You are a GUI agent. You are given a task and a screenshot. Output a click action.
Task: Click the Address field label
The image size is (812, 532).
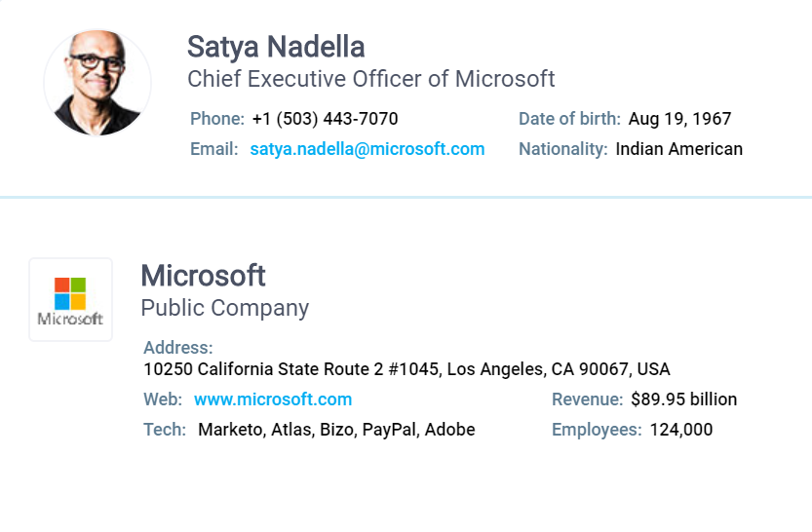[x=177, y=348]
